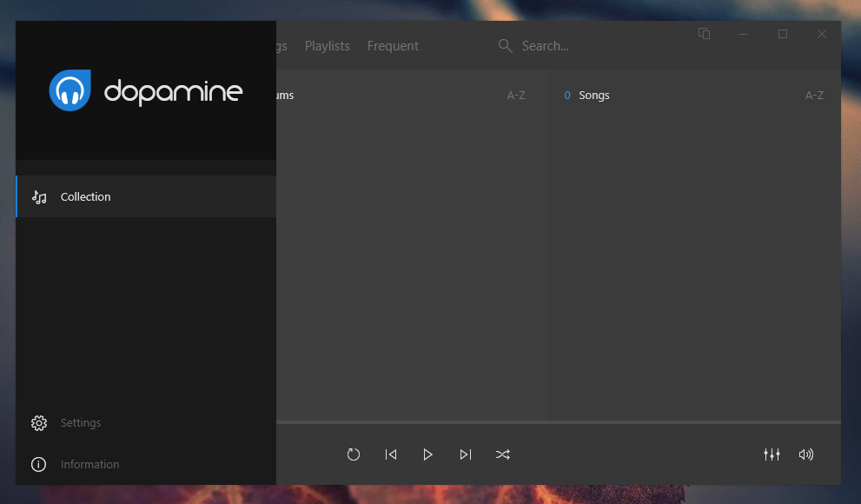
Task: Skip to the previous track
Action: click(390, 454)
